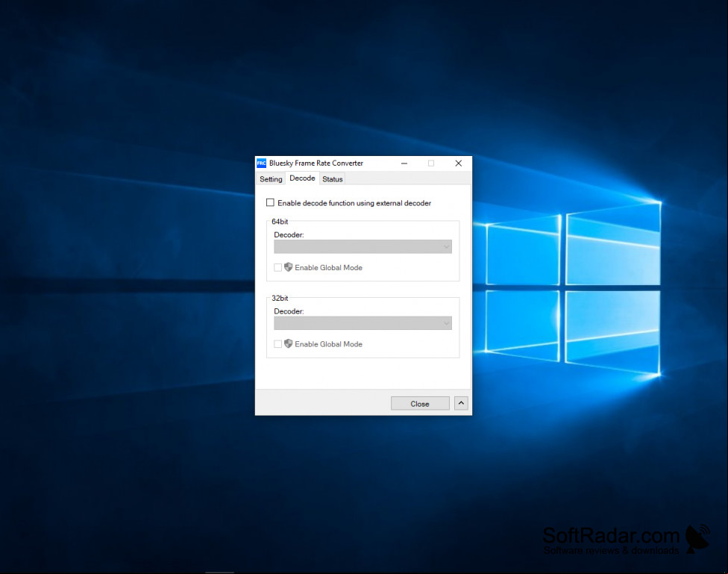The width and height of the screenshot is (728, 574).
Task: Click Decoder label in 32bit group
Action: (x=289, y=311)
